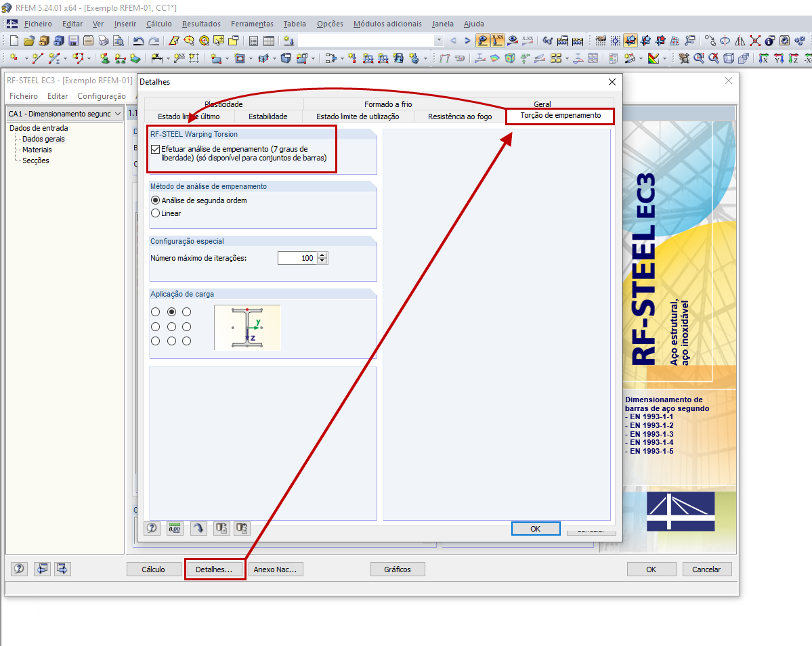The height and width of the screenshot is (646, 812).
Task: Click the Open file folder icon
Action: tap(29, 41)
